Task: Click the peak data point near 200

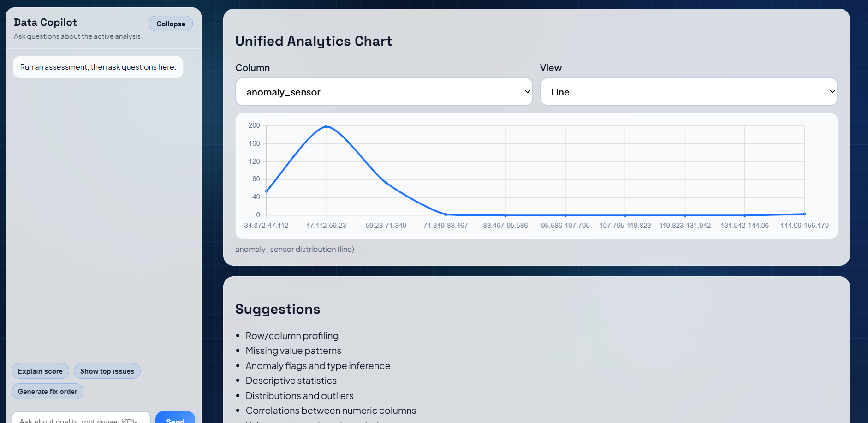Action: coord(327,126)
